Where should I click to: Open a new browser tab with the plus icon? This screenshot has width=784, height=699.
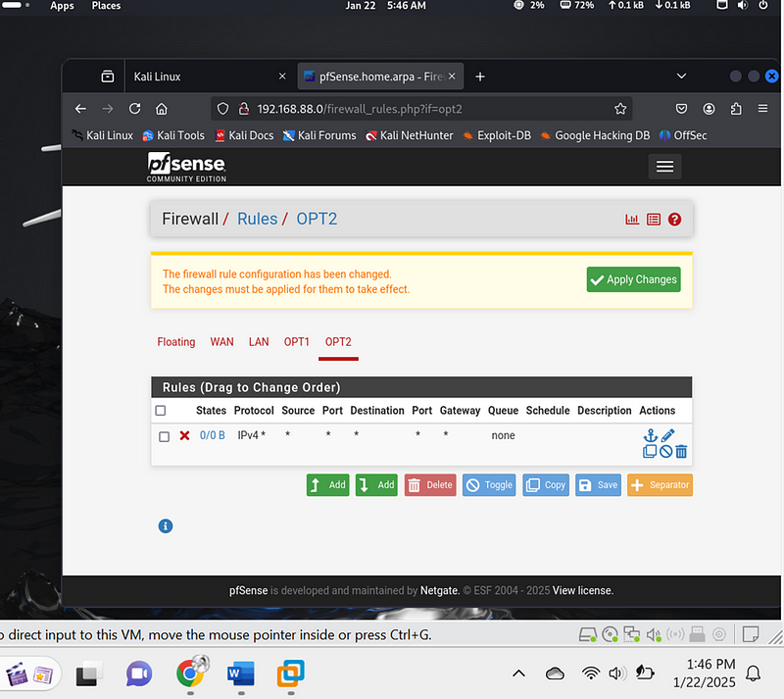480,76
